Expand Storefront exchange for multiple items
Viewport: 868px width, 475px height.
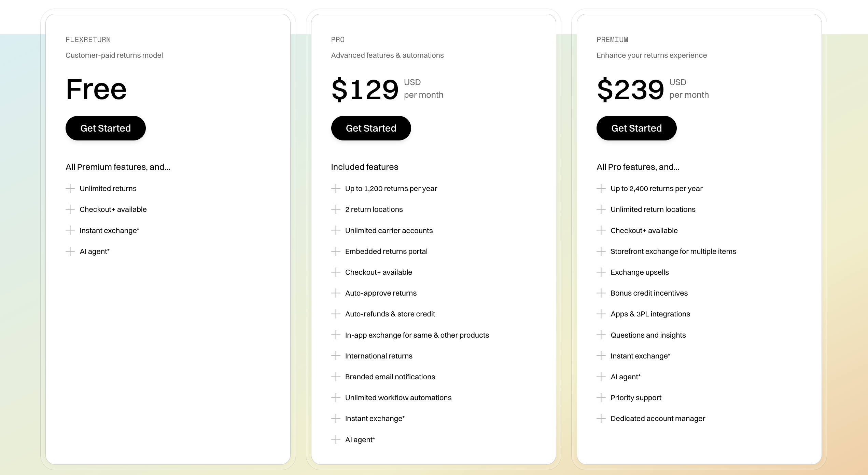tap(601, 252)
